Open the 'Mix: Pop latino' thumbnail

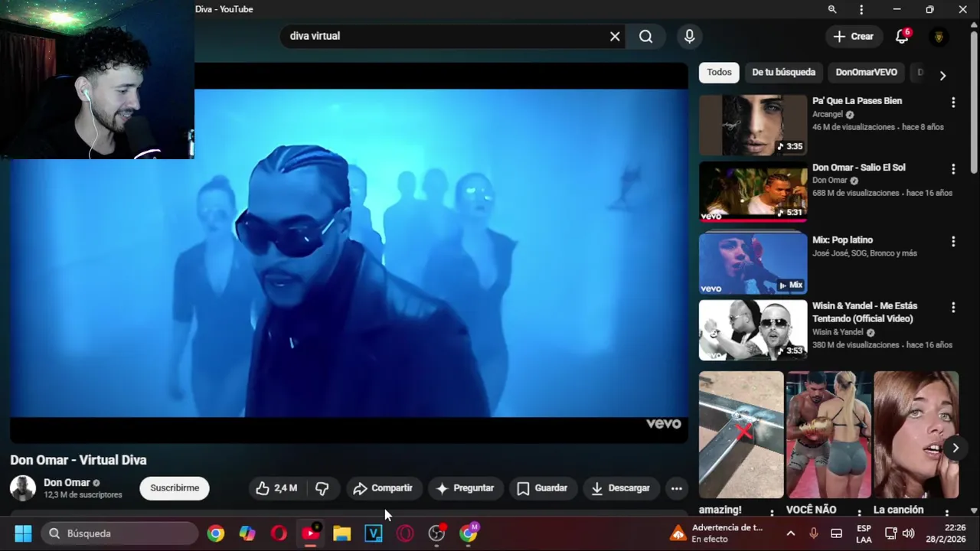click(753, 263)
